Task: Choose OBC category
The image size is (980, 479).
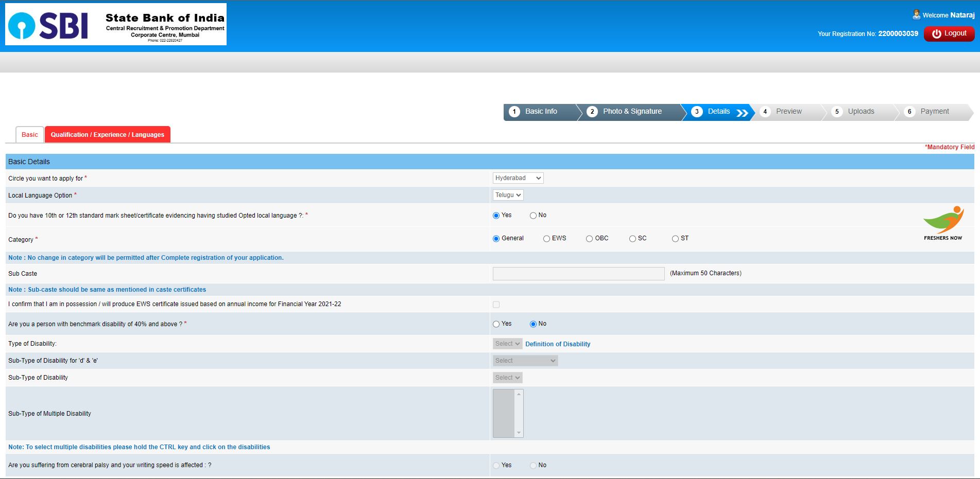Action: [x=590, y=239]
